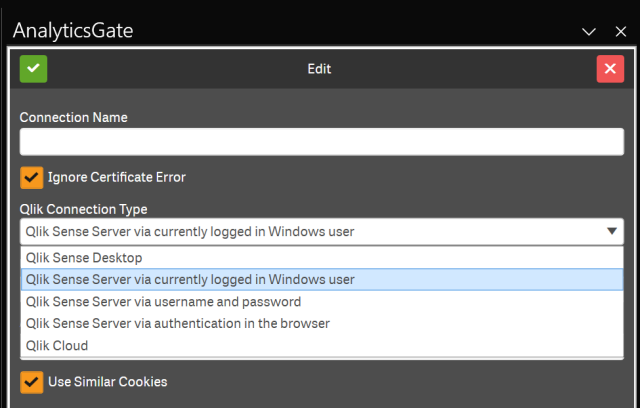
Task: Close the AnalyticsGate task pane
Action: (x=620, y=32)
